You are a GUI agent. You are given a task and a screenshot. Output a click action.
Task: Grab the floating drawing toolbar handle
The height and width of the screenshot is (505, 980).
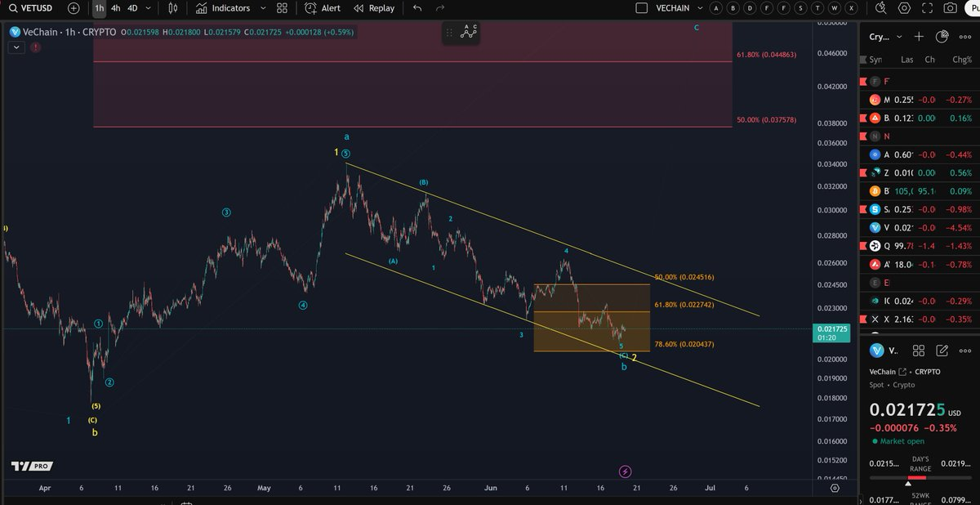point(451,33)
